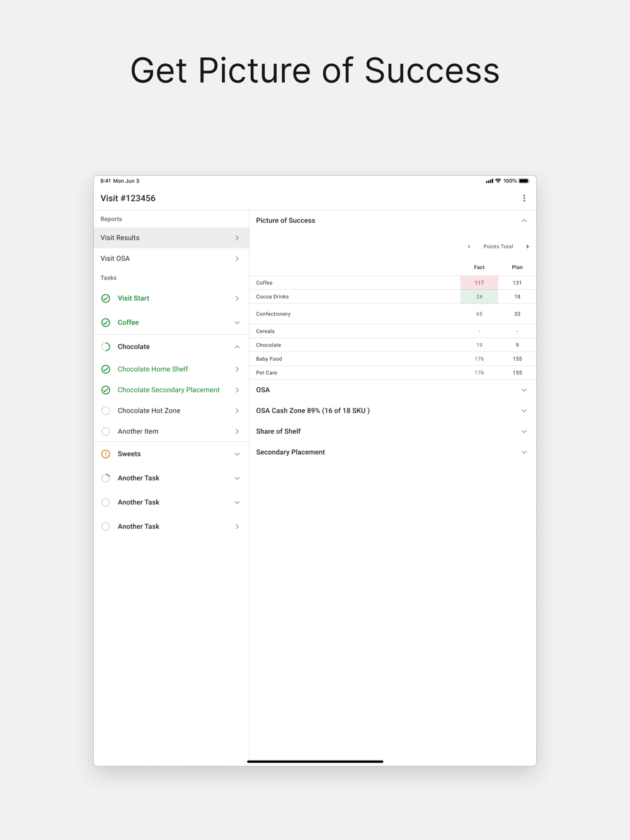Collapse the Picture of Success section
Viewport: 630px width, 840px height.
point(524,220)
